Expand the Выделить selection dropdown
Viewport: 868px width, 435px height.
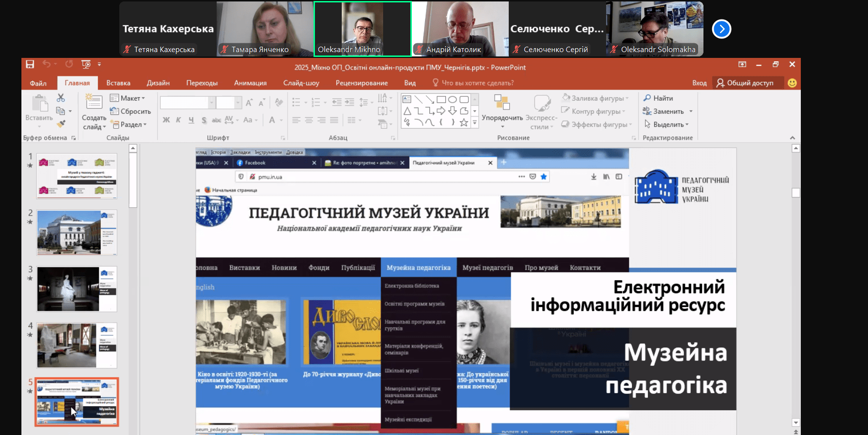coord(667,125)
